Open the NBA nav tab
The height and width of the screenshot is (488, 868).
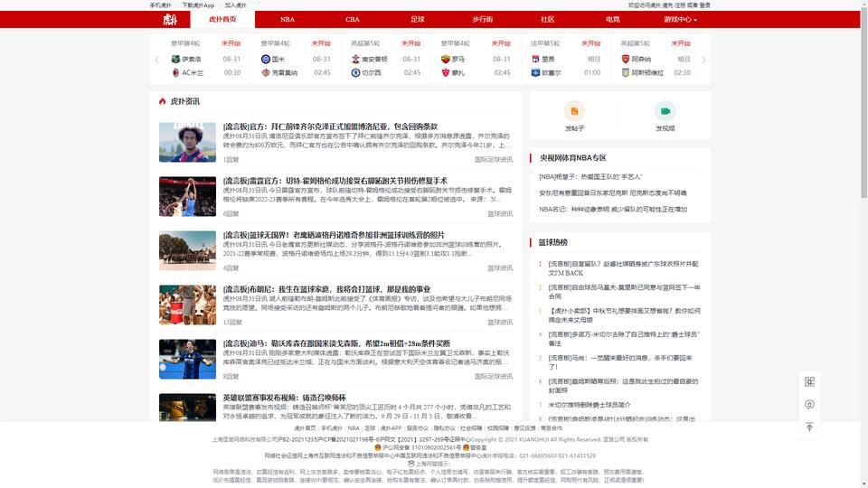tap(288, 19)
